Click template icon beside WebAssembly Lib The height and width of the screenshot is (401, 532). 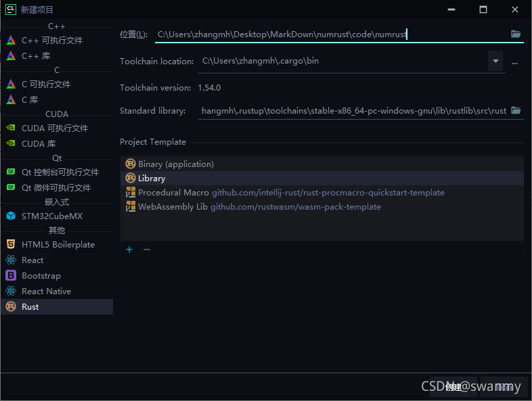coord(130,206)
